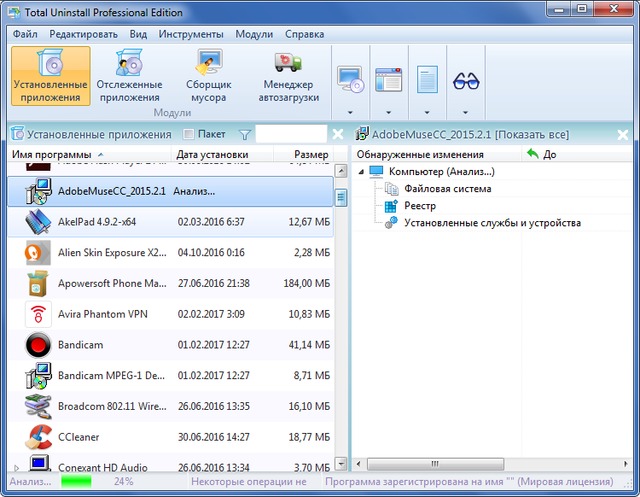Select the Реестр node icon
Screen dimensions: 640x497
coord(391,205)
